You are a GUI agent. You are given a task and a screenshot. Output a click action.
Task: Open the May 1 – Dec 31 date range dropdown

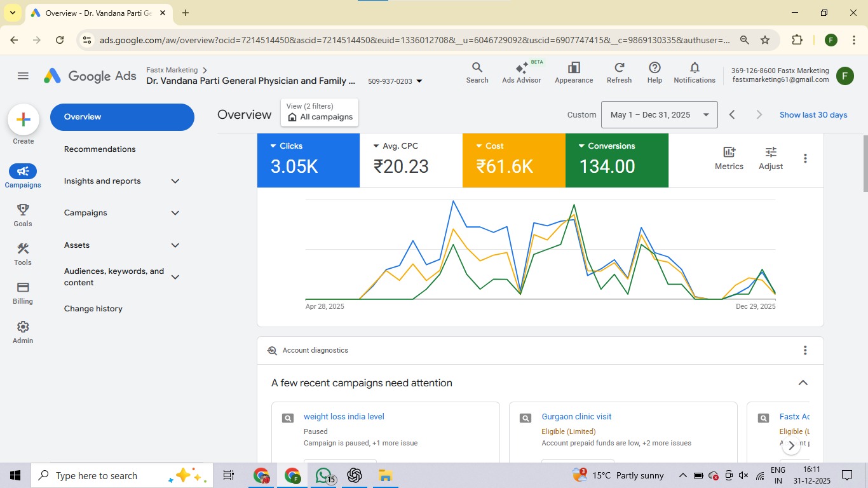tap(659, 114)
